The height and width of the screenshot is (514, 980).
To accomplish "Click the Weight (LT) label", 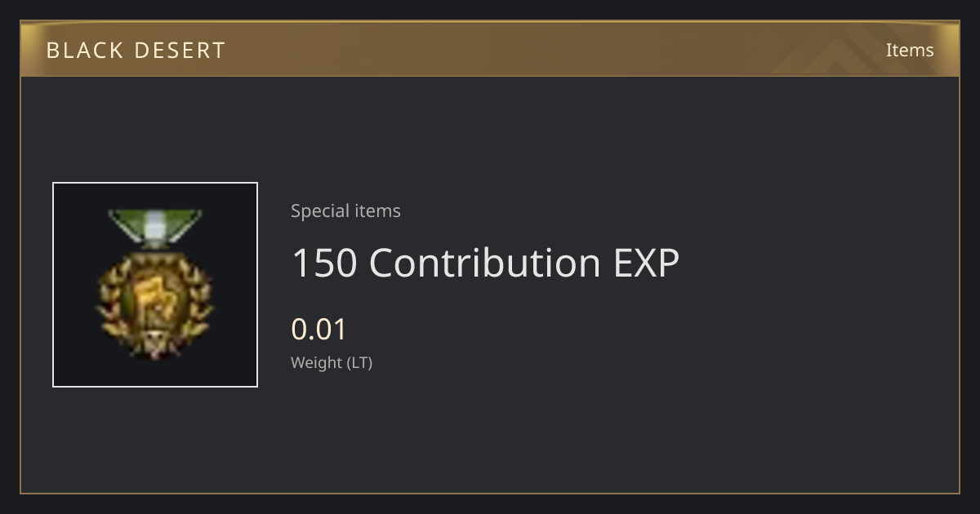I will click(x=332, y=363).
